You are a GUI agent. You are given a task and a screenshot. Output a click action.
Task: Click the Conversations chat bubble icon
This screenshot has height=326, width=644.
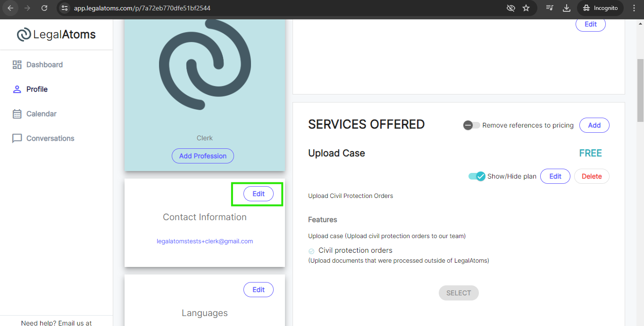[17, 138]
